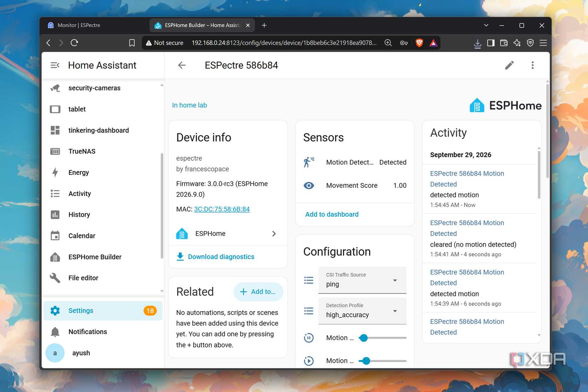588x392 pixels.
Task: Open the ayush user profile
Action: [x=103, y=353]
